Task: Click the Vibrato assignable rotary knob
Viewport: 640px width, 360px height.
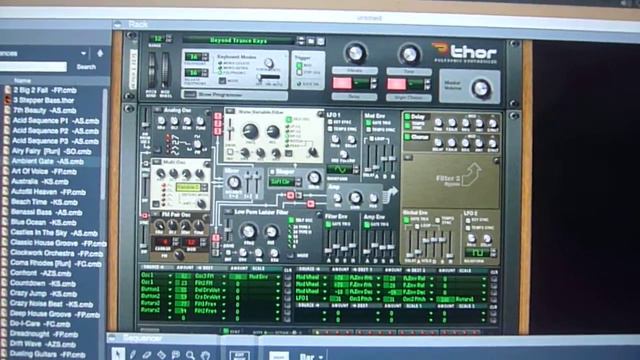Action: coord(356,53)
